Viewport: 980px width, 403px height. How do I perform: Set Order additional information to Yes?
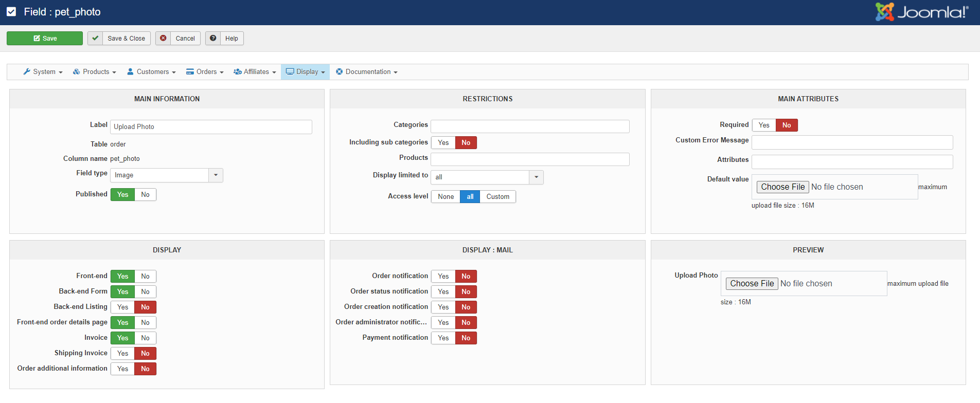tap(122, 369)
